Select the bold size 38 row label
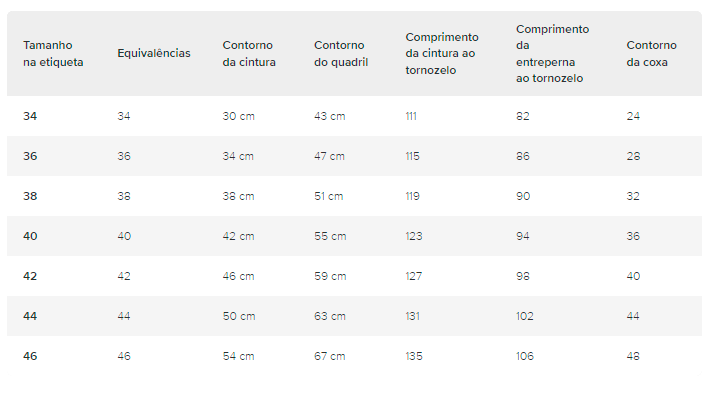This screenshot has height=405, width=705. click(x=30, y=196)
